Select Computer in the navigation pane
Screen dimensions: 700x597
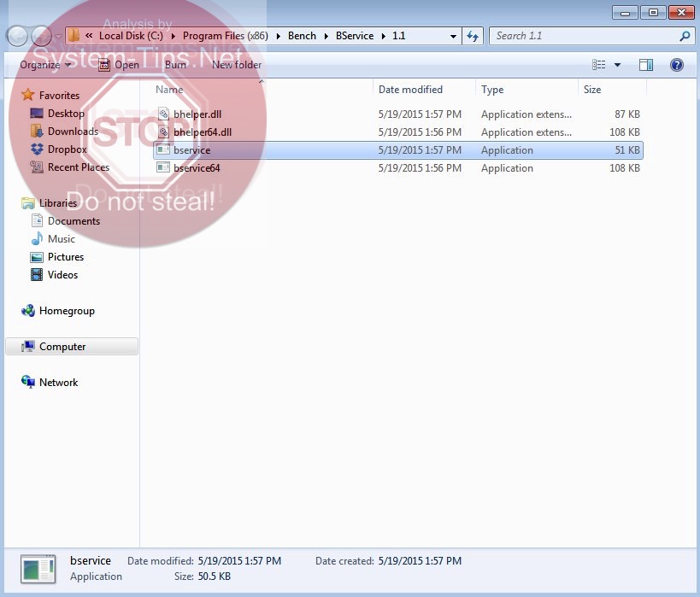62,347
